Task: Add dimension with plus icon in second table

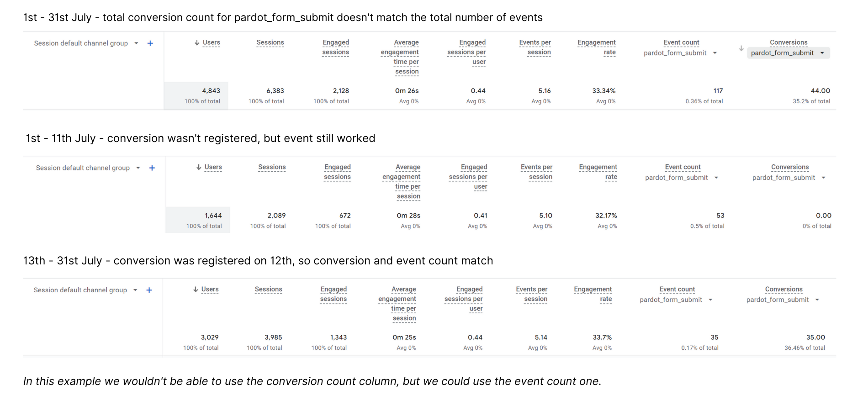Action: point(152,168)
